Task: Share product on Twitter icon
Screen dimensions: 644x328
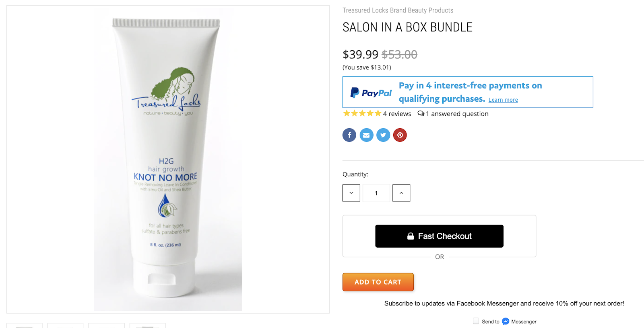Action: (x=383, y=135)
